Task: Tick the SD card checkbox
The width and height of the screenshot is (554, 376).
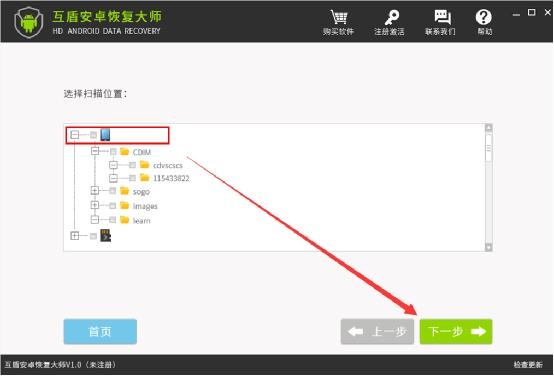Action: coord(93,236)
